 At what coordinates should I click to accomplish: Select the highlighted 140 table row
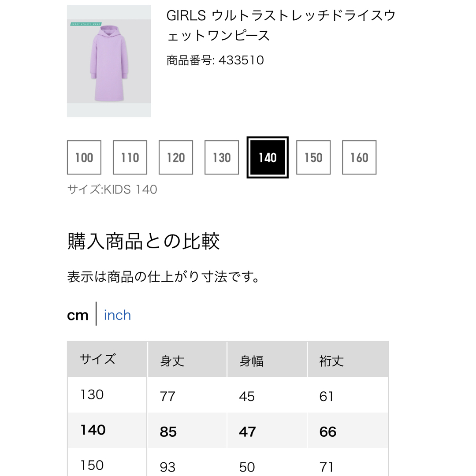228,430
